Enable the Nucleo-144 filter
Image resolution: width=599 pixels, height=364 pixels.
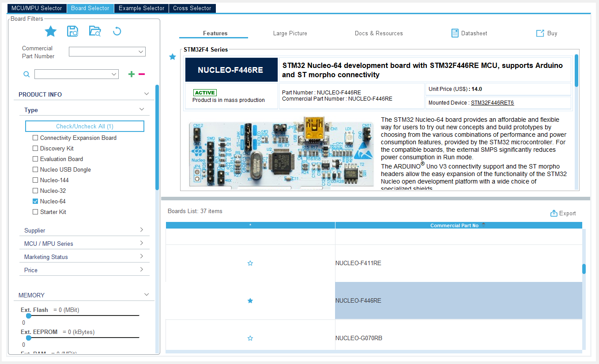click(x=35, y=180)
